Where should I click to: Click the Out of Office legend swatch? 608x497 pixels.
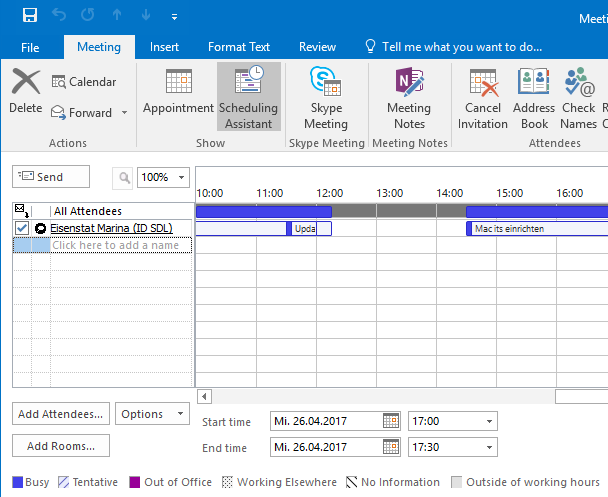[x=135, y=482]
